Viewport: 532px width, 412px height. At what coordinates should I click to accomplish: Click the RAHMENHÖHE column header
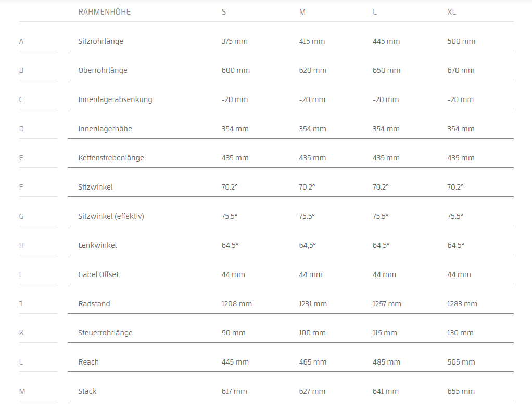point(104,12)
